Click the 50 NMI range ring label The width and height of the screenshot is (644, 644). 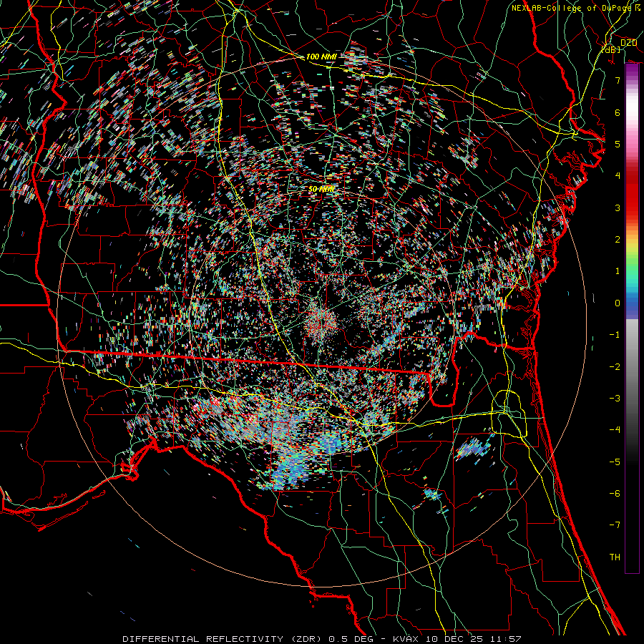(x=321, y=189)
